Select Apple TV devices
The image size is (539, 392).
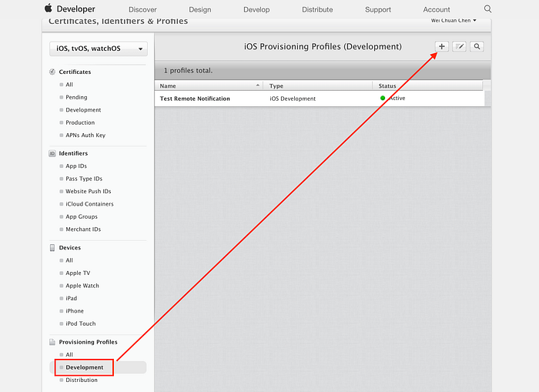coord(78,273)
